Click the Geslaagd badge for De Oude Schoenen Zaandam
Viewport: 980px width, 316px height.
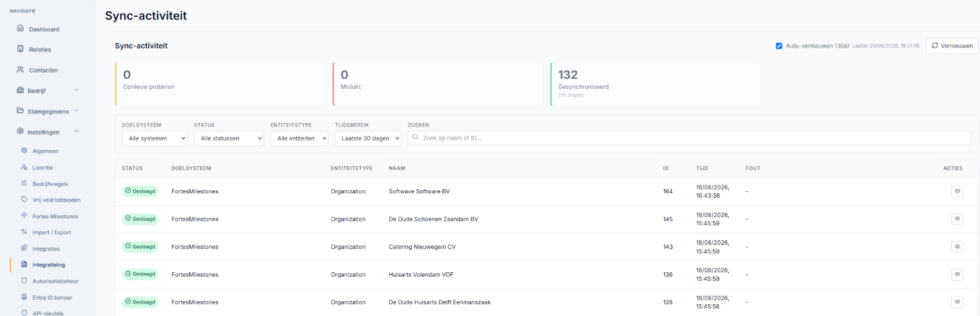click(x=140, y=219)
